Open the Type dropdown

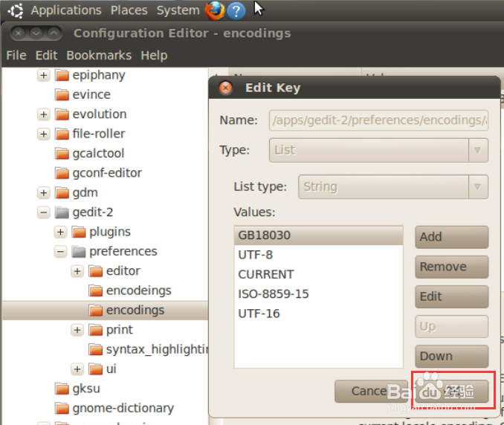pyautogui.click(x=378, y=150)
